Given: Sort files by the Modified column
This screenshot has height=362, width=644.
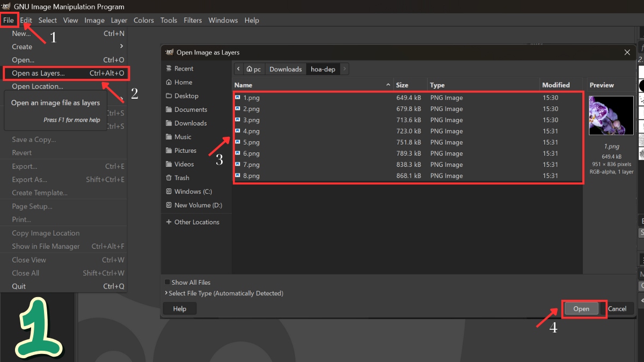Looking at the screenshot, I should coord(561,85).
